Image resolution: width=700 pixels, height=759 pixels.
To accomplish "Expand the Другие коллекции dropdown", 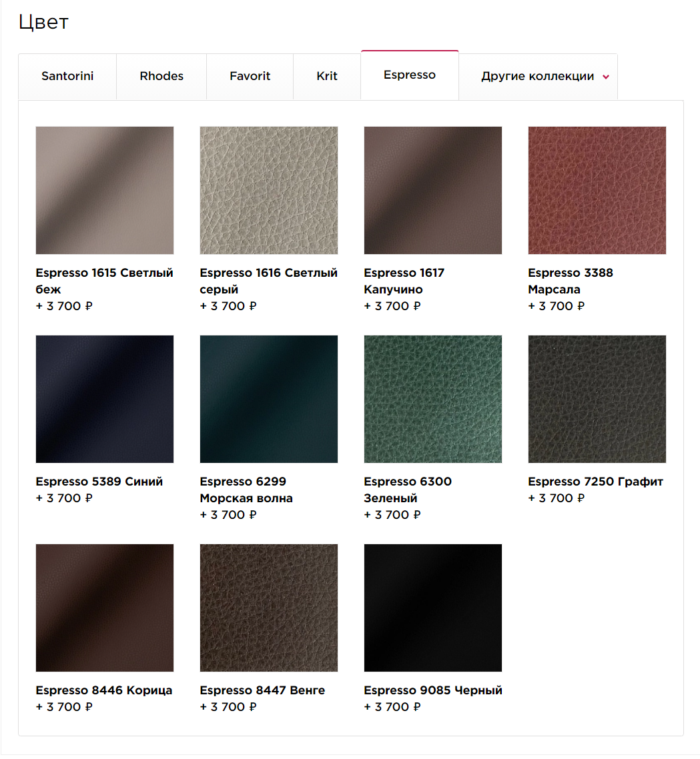I will click(x=539, y=77).
